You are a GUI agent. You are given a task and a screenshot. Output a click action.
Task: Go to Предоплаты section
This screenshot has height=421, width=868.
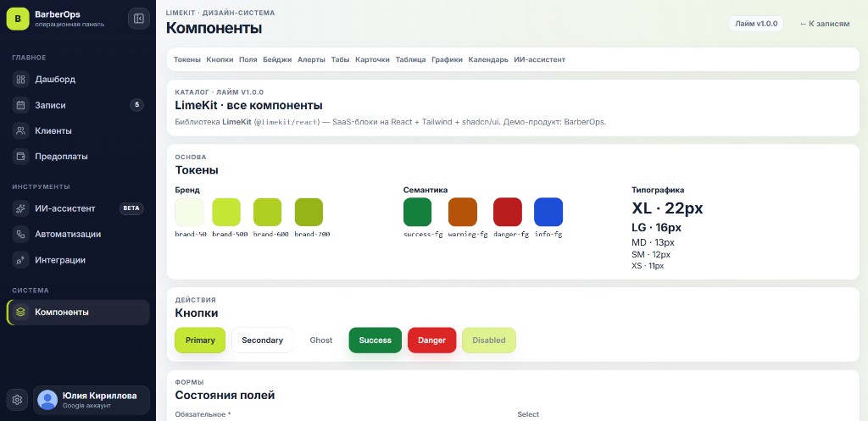click(78, 157)
